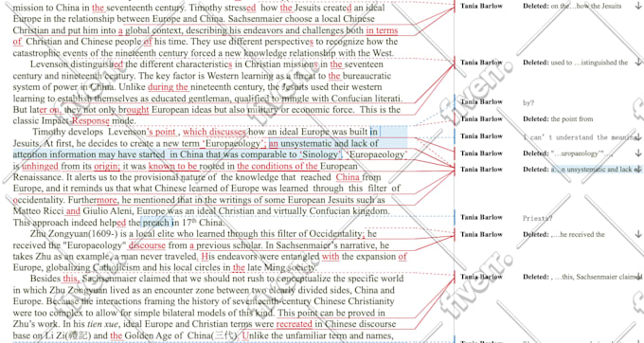
Task: Select the 'Deleted: used to …istinguished the' balloon text
Action: (575, 63)
